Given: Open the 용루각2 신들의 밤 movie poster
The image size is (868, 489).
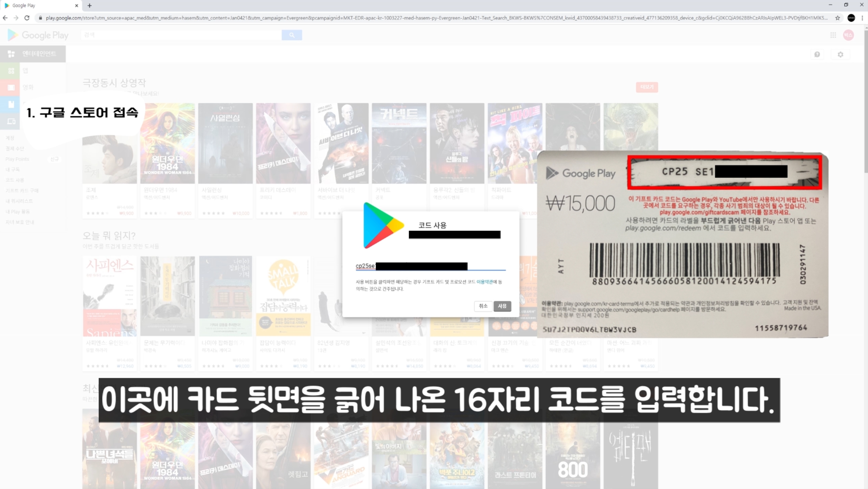Looking at the screenshot, I should (x=457, y=143).
